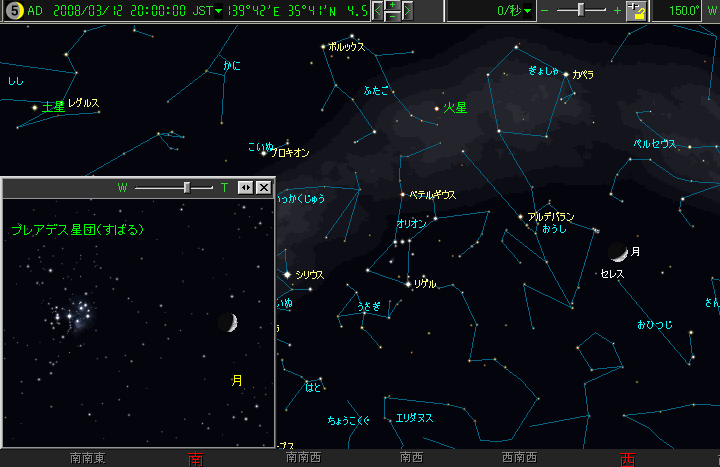Select the 南西 direction label
Screen dimensions: 720x467
pyautogui.click(x=410, y=458)
